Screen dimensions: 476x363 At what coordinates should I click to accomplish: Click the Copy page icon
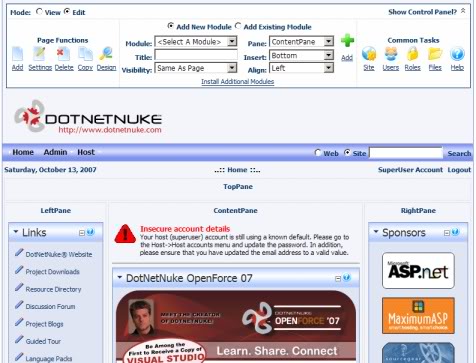(x=85, y=54)
